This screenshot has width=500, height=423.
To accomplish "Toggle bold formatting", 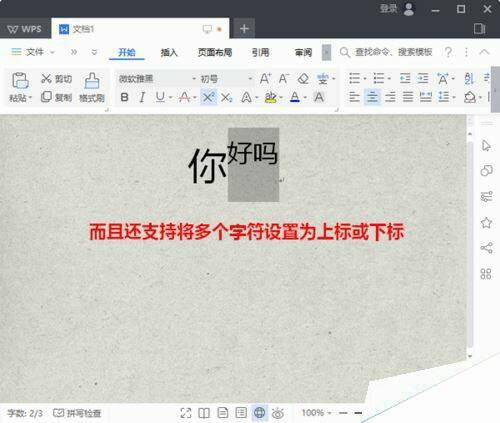I will click(124, 97).
